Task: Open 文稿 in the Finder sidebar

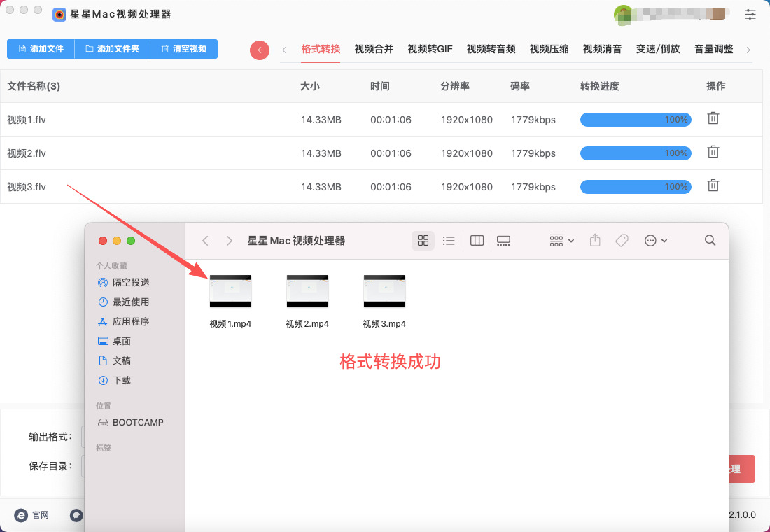Action: tap(114, 360)
